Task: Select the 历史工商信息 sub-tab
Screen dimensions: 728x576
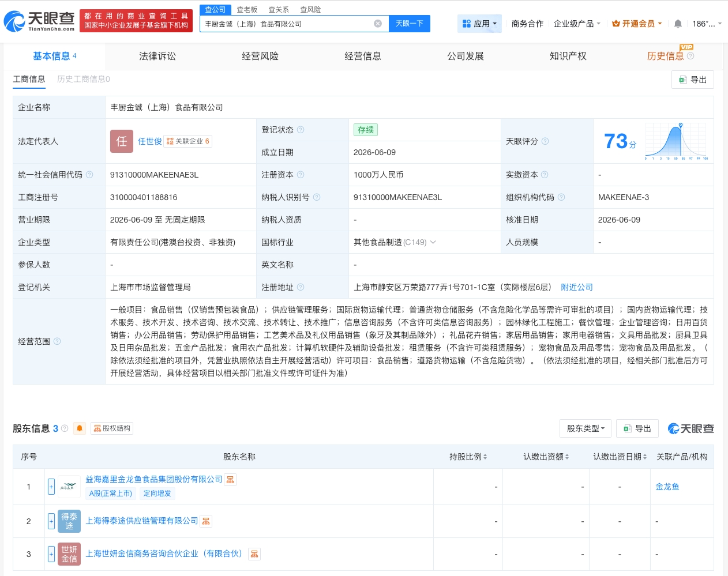Action: [x=83, y=79]
